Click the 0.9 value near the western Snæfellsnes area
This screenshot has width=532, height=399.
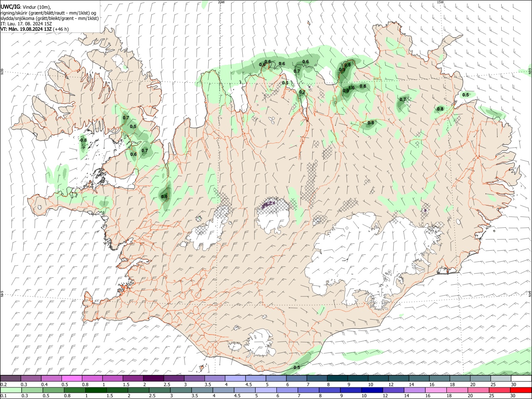click(x=164, y=197)
